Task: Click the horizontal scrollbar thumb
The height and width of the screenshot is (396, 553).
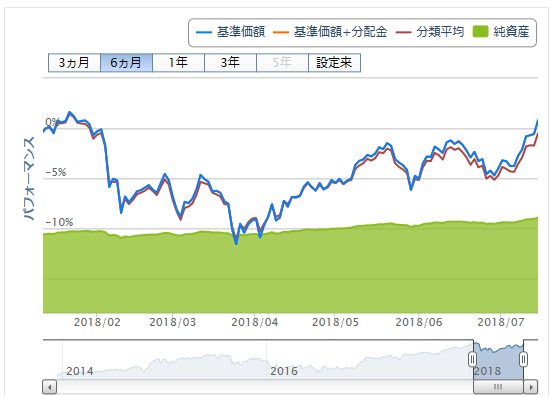Action: point(498,387)
